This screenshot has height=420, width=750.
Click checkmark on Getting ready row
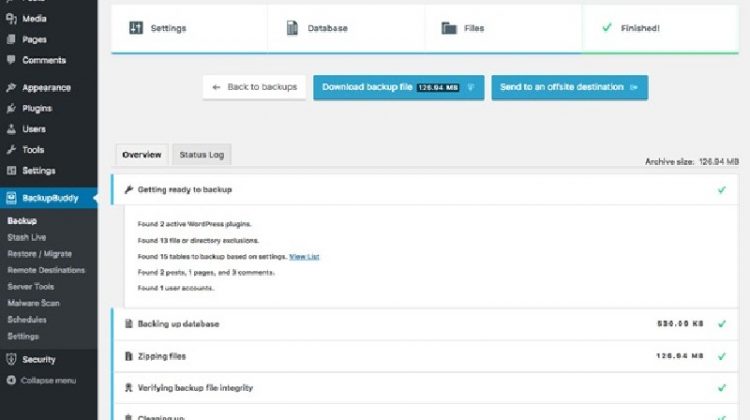722,190
